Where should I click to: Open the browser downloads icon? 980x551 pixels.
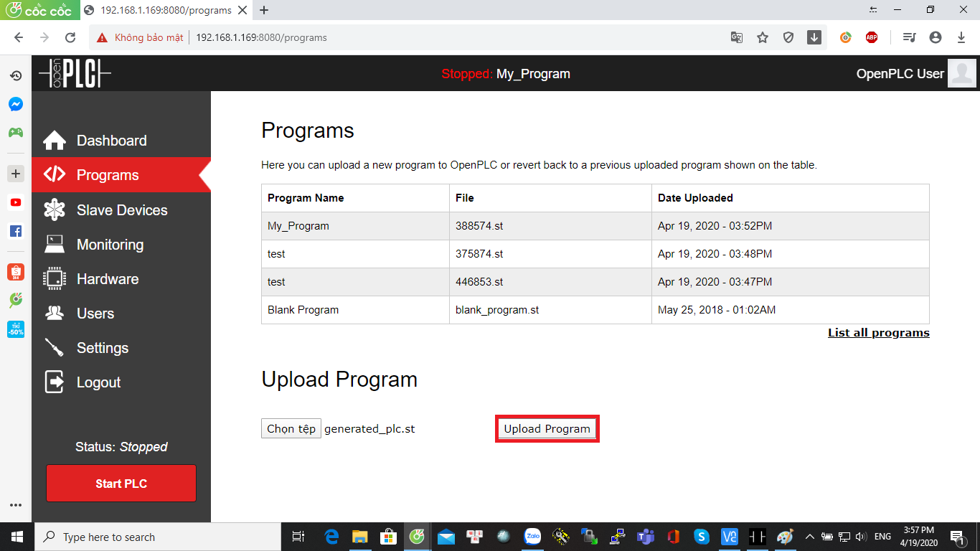[961, 37]
